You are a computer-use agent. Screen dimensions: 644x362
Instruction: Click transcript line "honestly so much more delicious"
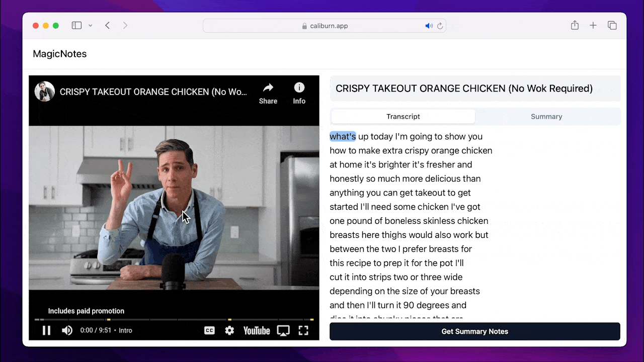pyautogui.click(x=405, y=178)
